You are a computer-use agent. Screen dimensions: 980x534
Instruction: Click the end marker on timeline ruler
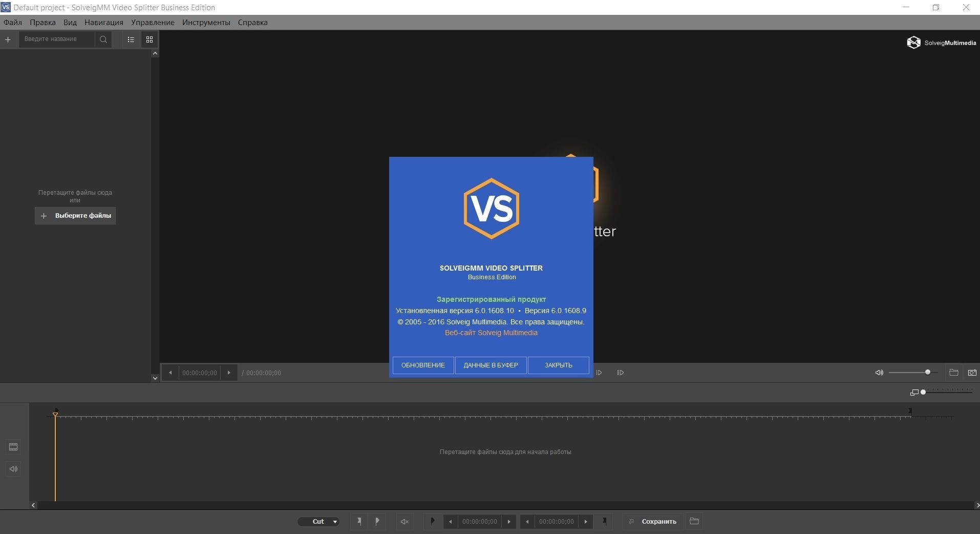click(910, 411)
